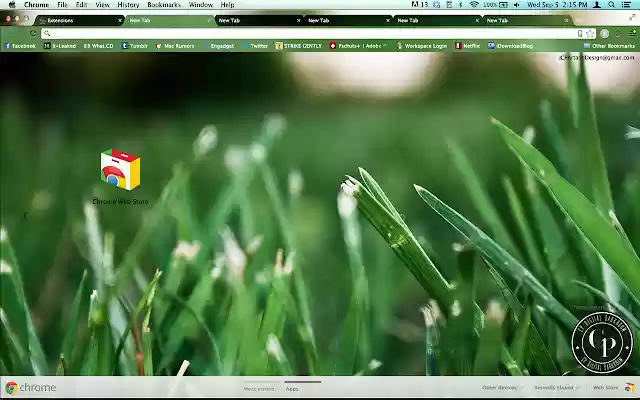The width and height of the screenshot is (640, 400).
Task: Open the Notification Center menu bar icon
Action: 626,4
